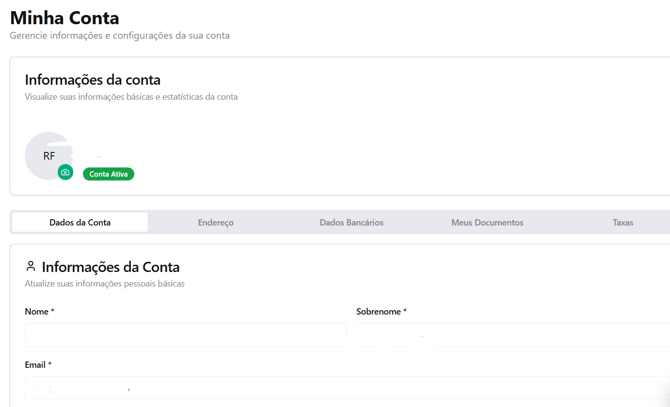Click the RF avatar circle

(47, 155)
